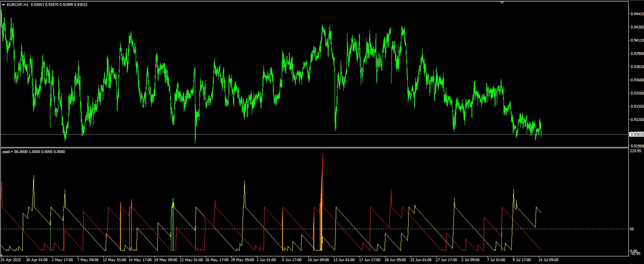This screenshot has width=644, height=264.
Task: Click the 22 May 01:00 time label
Action: pyautogui.click(x=191, y=260)
